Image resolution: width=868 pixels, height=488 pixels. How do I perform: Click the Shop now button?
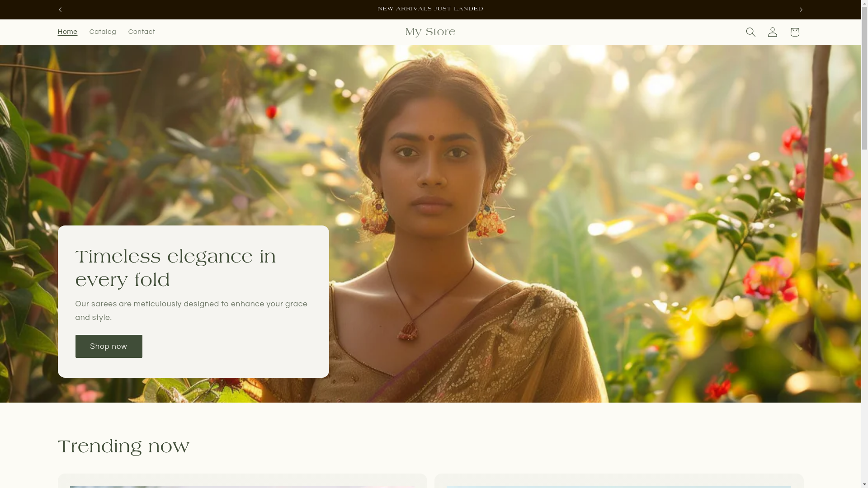(108, 346)
